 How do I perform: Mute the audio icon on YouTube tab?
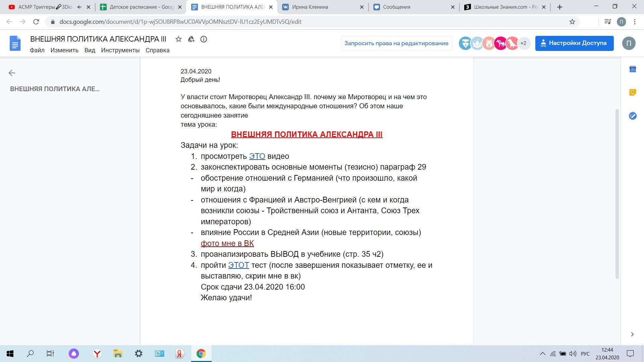click(x=79, y=7)
